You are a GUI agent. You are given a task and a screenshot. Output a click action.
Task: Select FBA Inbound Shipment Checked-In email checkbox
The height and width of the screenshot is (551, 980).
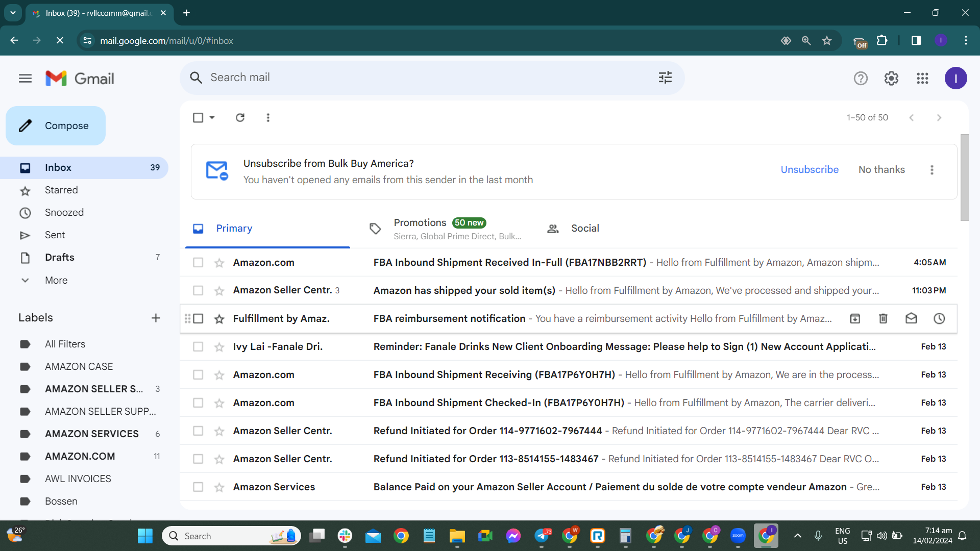tap(198, 403)
